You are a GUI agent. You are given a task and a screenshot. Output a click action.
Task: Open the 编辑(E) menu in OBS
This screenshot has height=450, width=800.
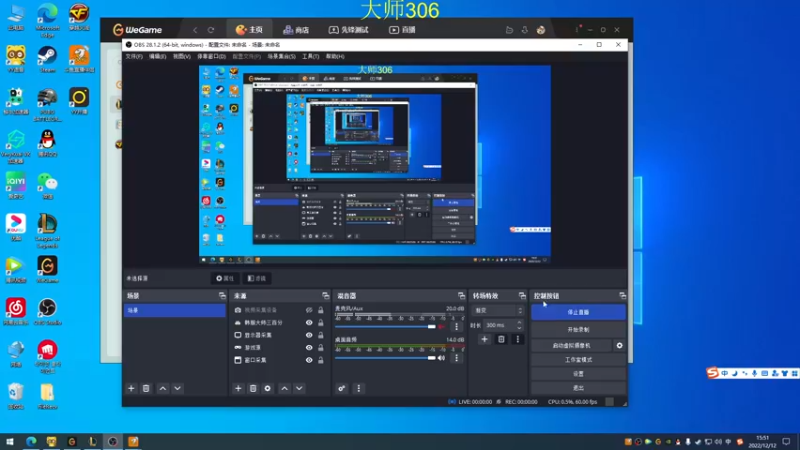tap(158, 56)
